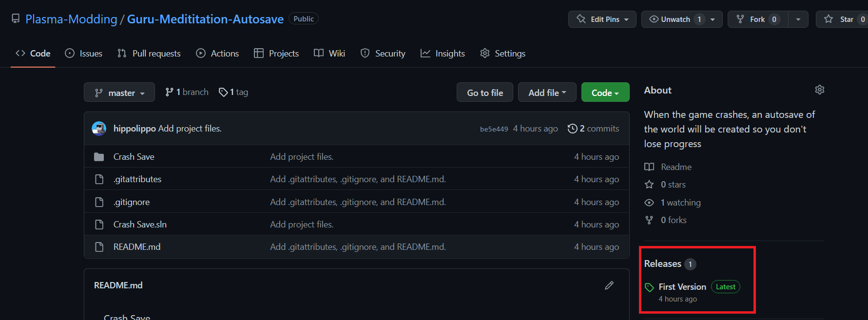Viewport: 868px width, 320px height.
Task: View the 0 forks link
Action: [x=674, y=220]
